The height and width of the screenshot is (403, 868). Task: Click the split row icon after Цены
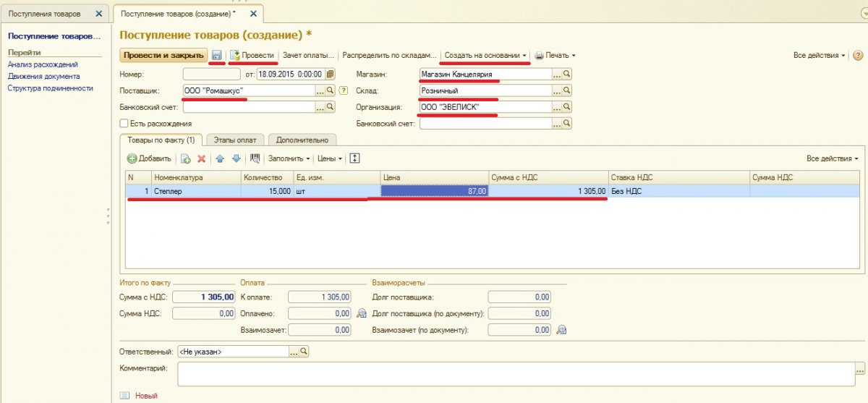[354, 158]
